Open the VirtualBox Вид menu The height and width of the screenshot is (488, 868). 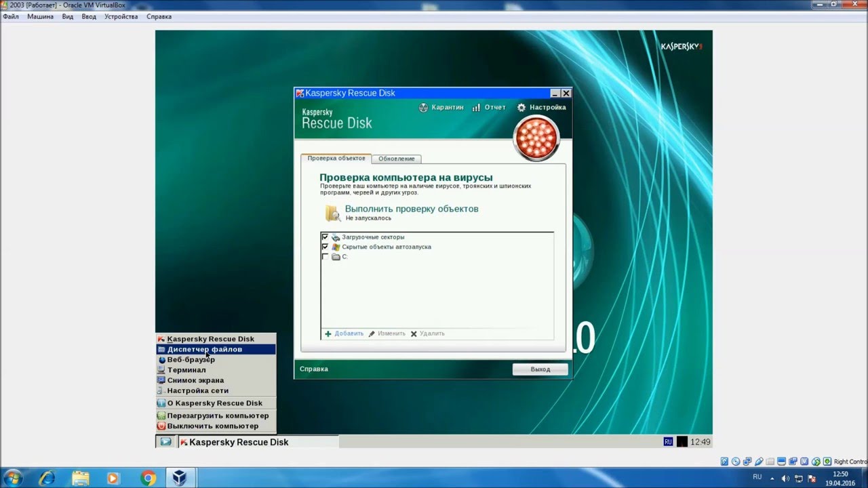tap(68, 16)
